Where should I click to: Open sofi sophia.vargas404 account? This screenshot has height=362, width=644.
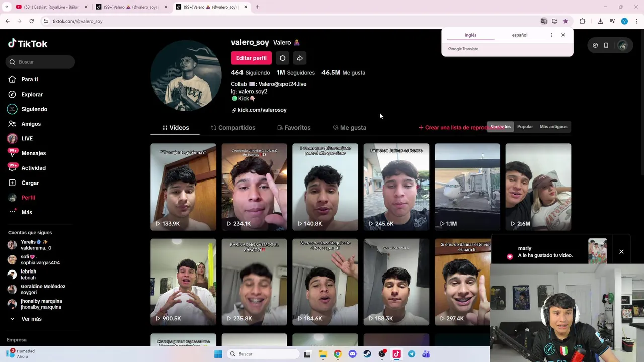pos(33,260)
